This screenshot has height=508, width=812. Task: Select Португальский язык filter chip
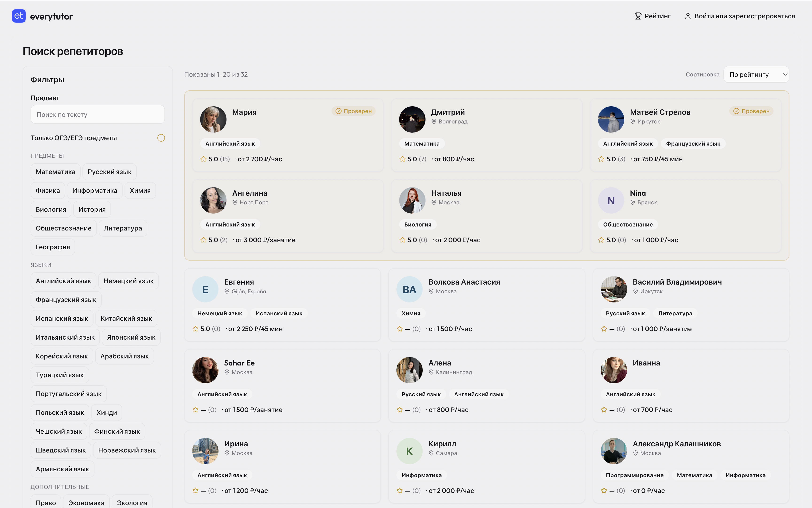tap(68, 394)
